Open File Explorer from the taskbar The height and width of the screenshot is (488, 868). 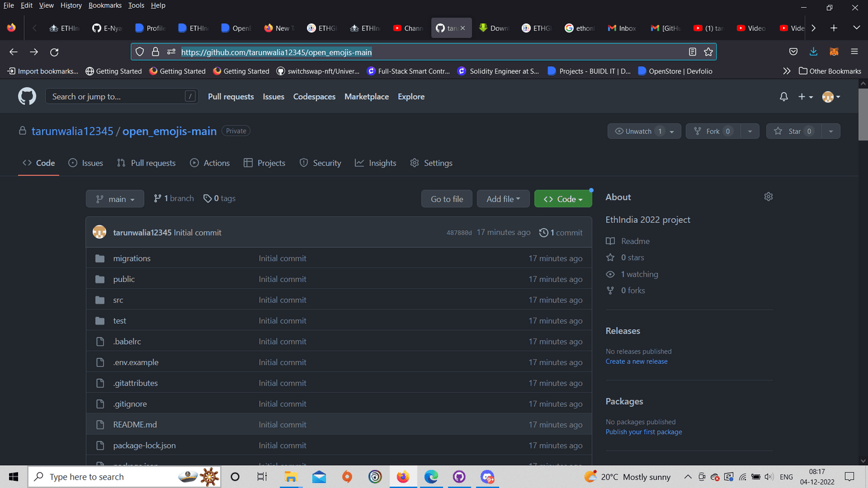point(291,477)
